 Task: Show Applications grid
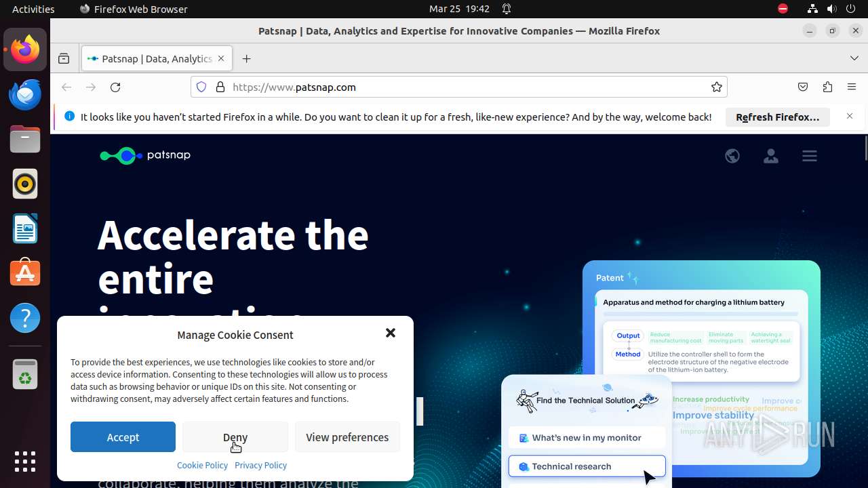tap(25, 462)
